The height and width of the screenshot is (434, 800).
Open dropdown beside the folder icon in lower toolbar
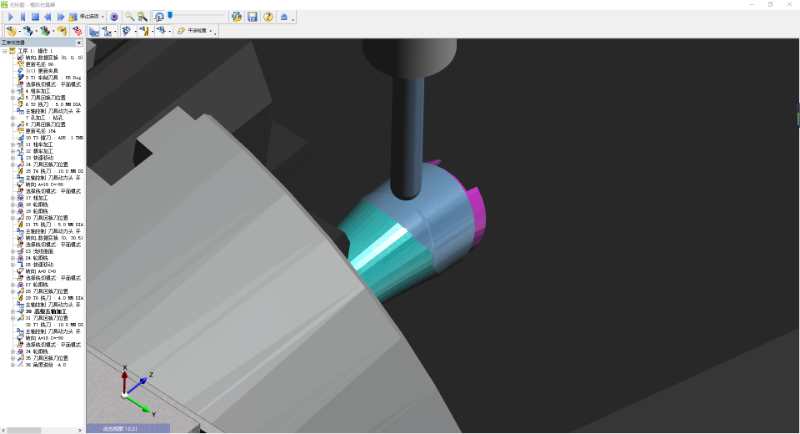210,31
